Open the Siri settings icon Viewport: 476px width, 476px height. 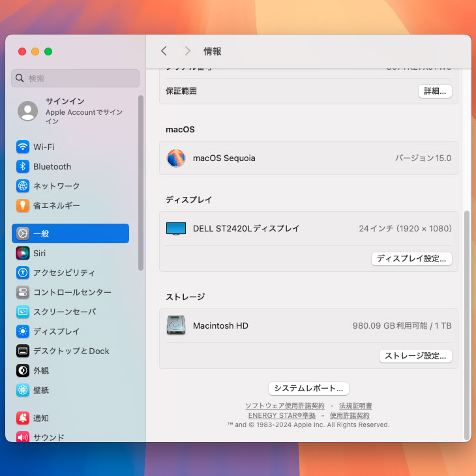23,253
